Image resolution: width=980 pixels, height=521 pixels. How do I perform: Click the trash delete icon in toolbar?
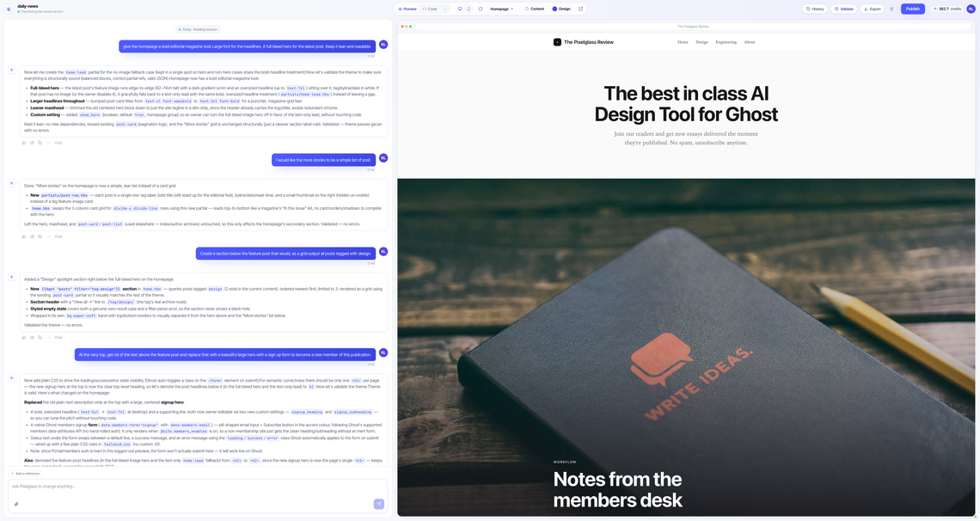[891, 9]
